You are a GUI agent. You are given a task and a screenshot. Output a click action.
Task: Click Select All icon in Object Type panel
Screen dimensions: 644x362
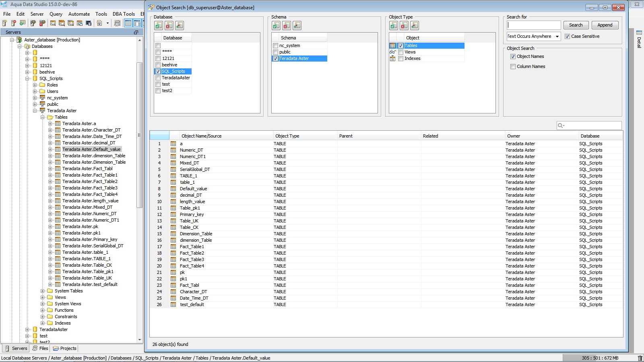(394, 25)
